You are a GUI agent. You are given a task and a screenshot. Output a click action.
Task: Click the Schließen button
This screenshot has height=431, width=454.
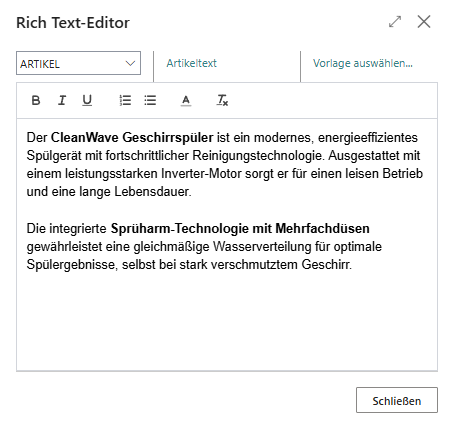coord(397,400)
